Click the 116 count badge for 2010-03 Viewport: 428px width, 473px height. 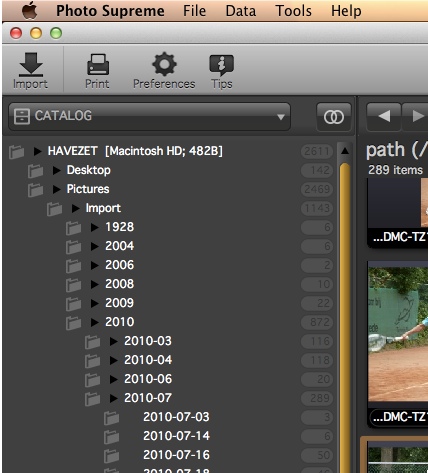pos(317,341)
